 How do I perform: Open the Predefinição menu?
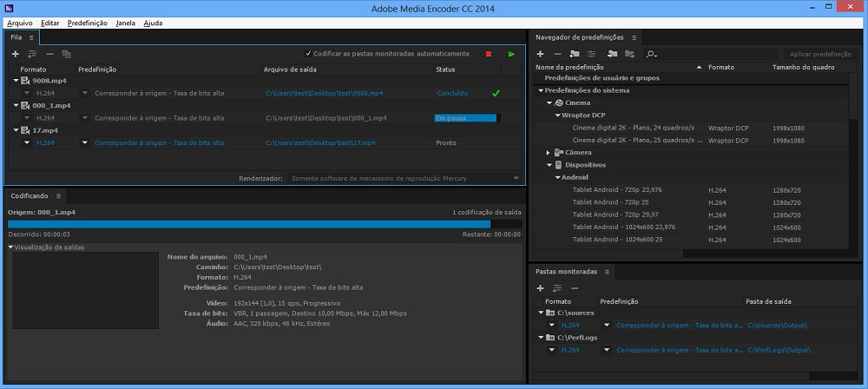[x=88, y=23]
